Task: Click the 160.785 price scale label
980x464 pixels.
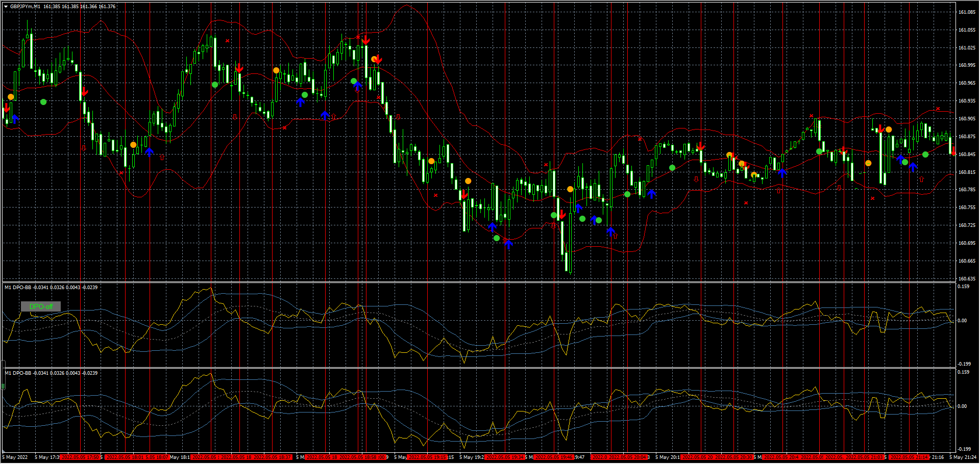Action: [x=967, y=190]
